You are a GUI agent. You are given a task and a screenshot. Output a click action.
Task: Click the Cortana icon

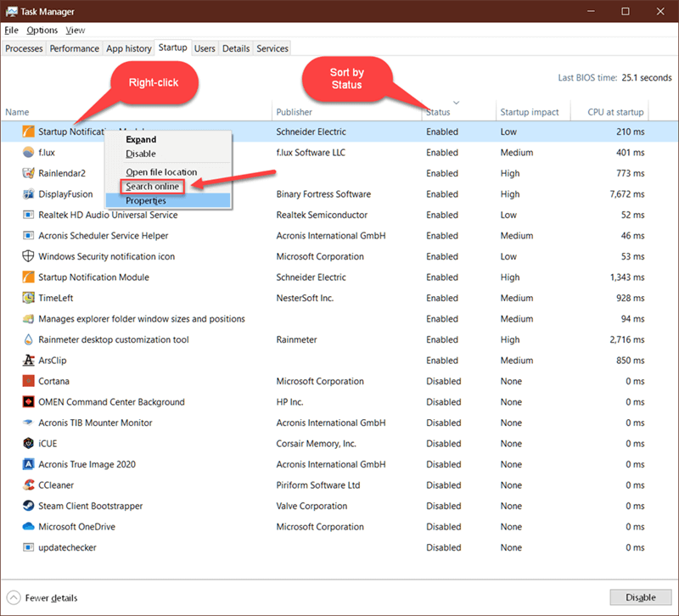(x=28, y=381)
